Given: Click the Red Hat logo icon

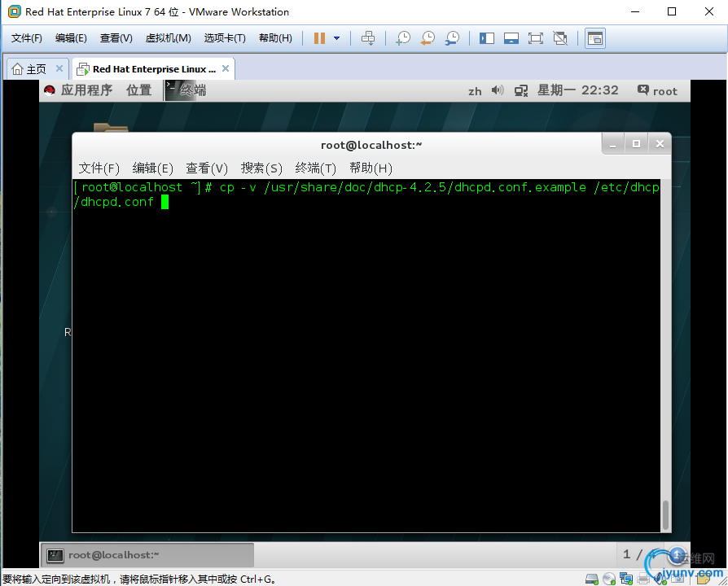Looking at the screenshot, I should [49, 90].
